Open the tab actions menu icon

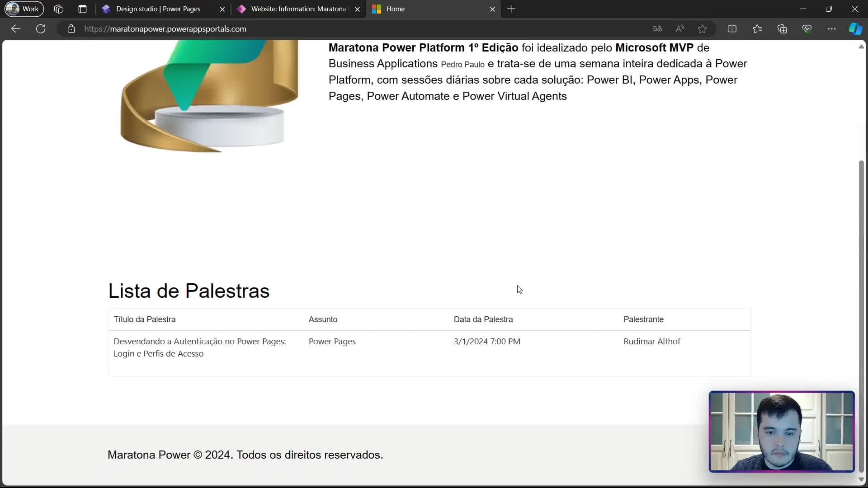point(82,9)
